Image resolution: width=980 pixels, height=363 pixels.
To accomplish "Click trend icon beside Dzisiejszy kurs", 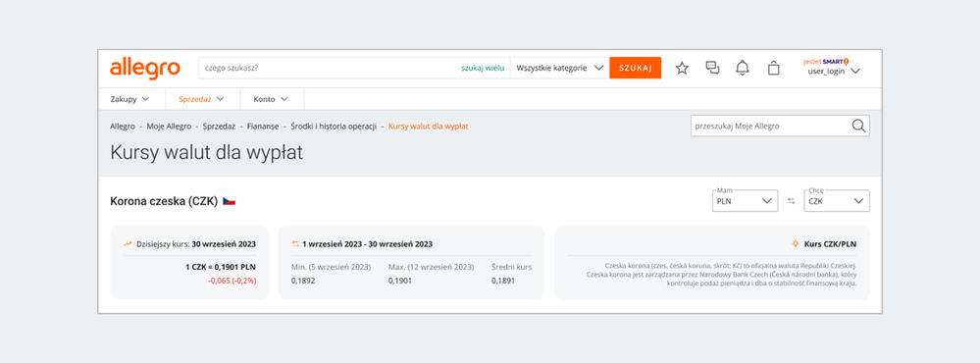I will click(128, 244).
